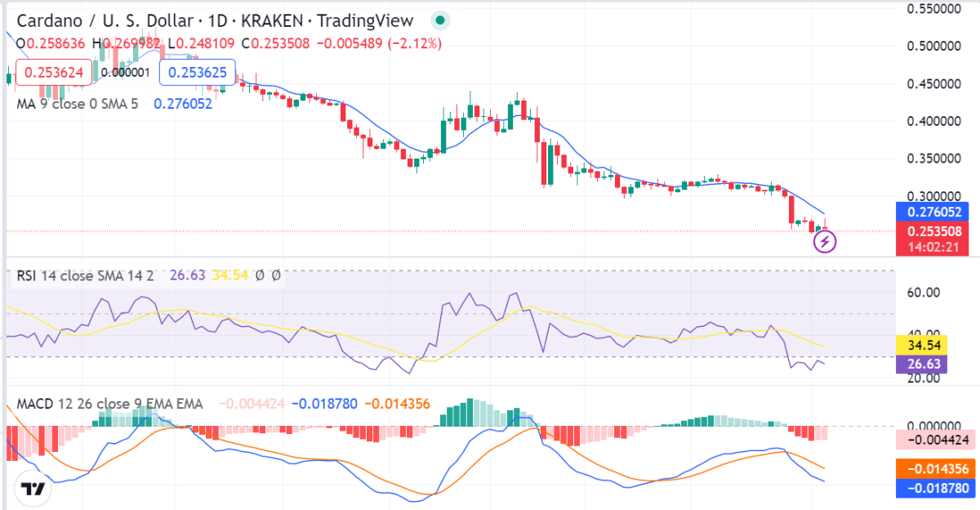Viewport: 980px width, 510px height.
Task: Click the green market status dot
Action: pyautogui.click(x=440, y=20)
